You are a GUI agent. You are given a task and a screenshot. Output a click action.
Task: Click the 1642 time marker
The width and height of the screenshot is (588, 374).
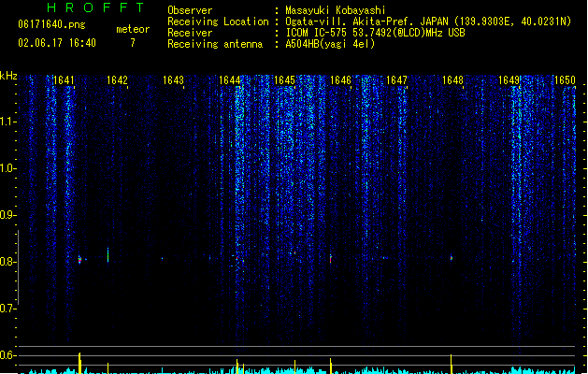coord(118,80)
